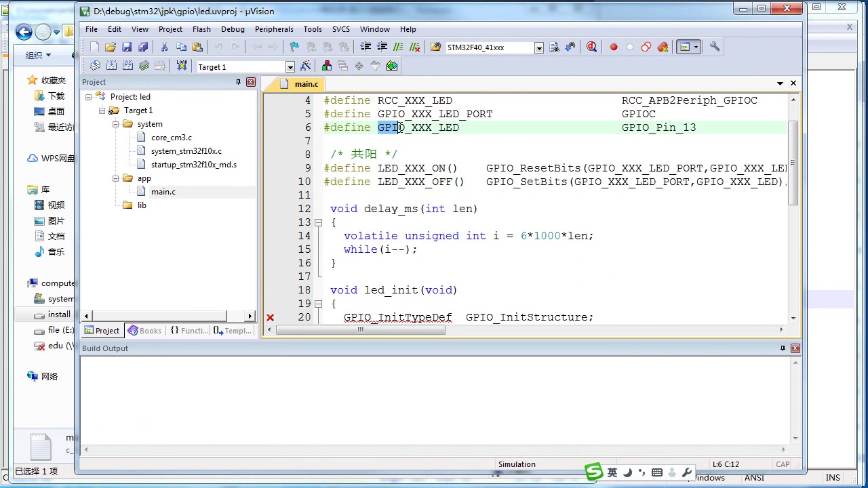This screenshot has height=488, width=868.
Task: Click the Download to flash LOAD icon
Action: (181, 66)
